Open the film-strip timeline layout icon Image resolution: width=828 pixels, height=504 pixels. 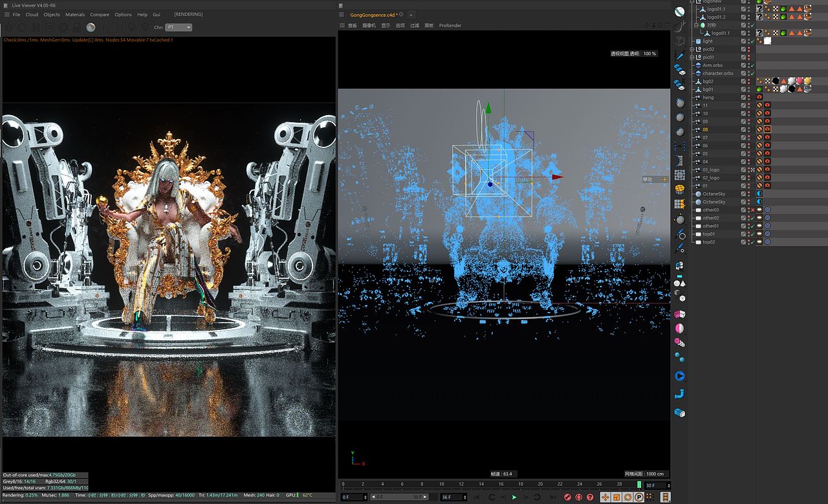pyautogui.click(x=666, y=497)
